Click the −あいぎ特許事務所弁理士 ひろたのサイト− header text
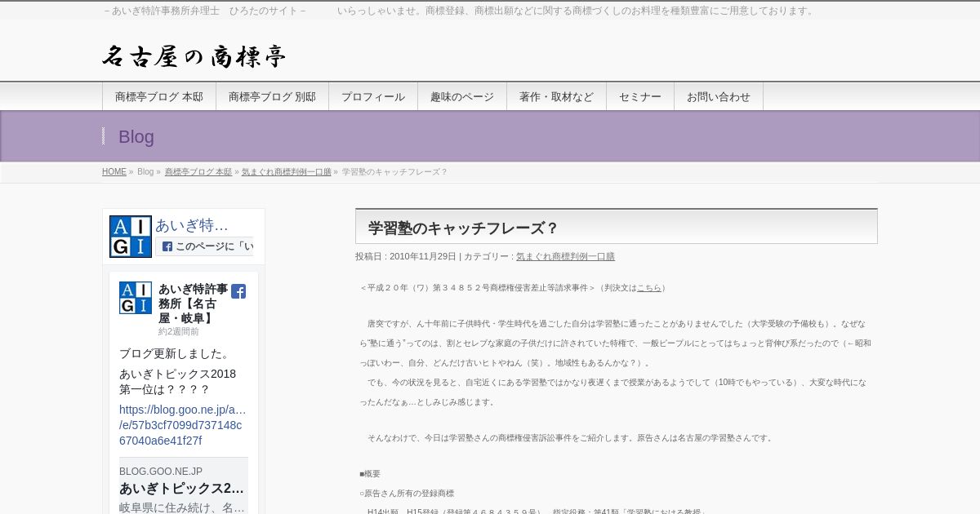The width and height of the screenshot is (980, 514). (206, 11)
